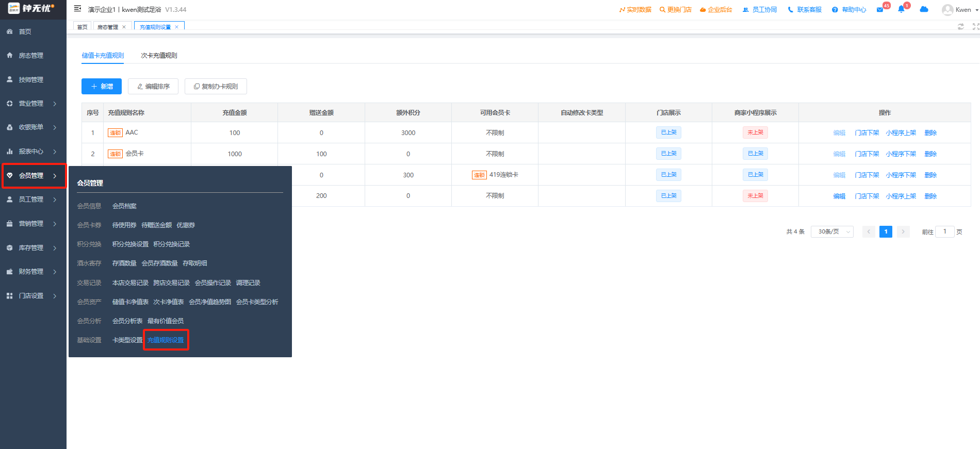Click the refresh page icon
This screenshot has height=449, width=980.
[960, 26]
